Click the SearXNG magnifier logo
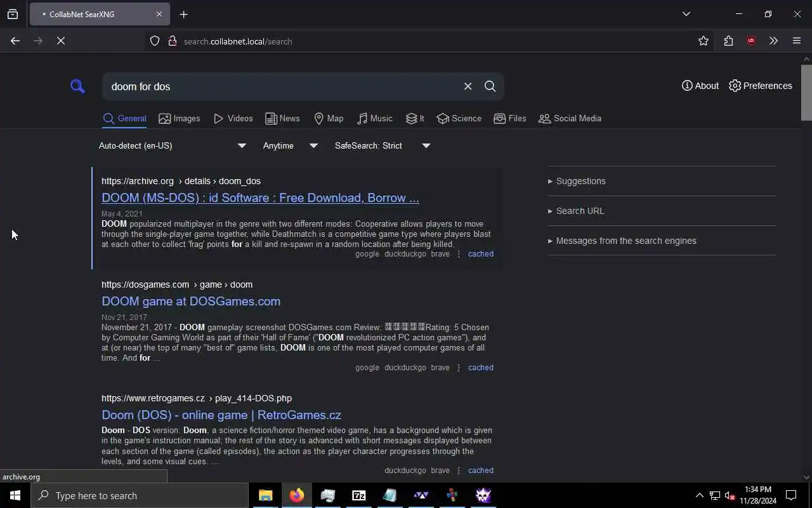 point(77,86)
